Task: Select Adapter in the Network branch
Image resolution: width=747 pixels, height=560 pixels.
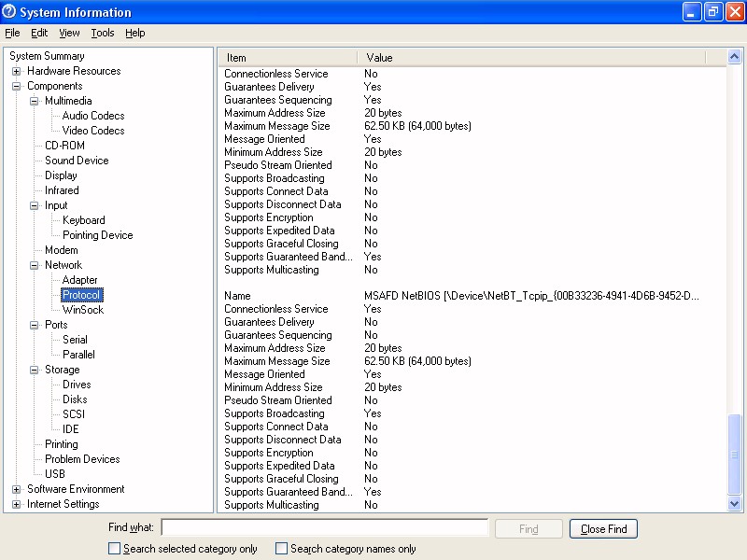Action: [x=79, y=280]
